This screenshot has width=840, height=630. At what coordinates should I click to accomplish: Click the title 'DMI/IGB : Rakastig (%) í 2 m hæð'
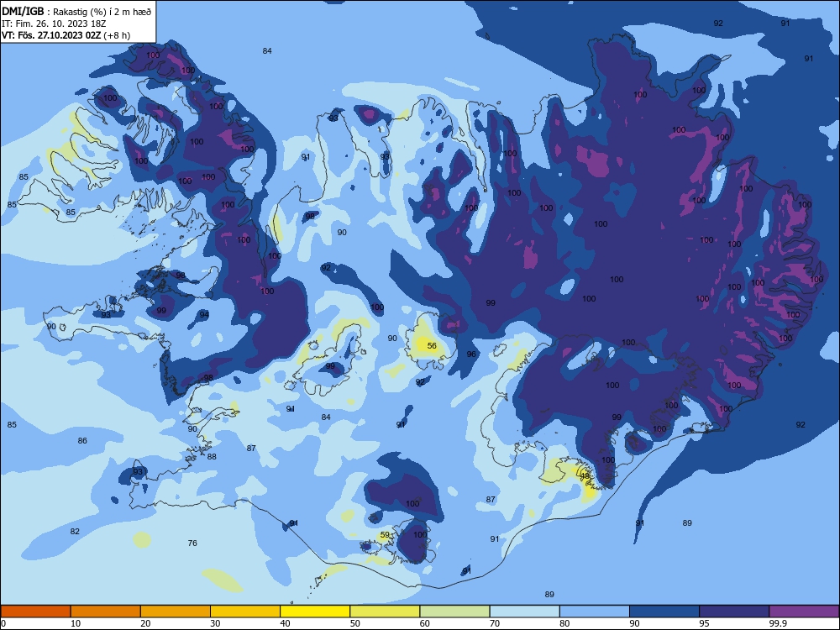point(77,11)
